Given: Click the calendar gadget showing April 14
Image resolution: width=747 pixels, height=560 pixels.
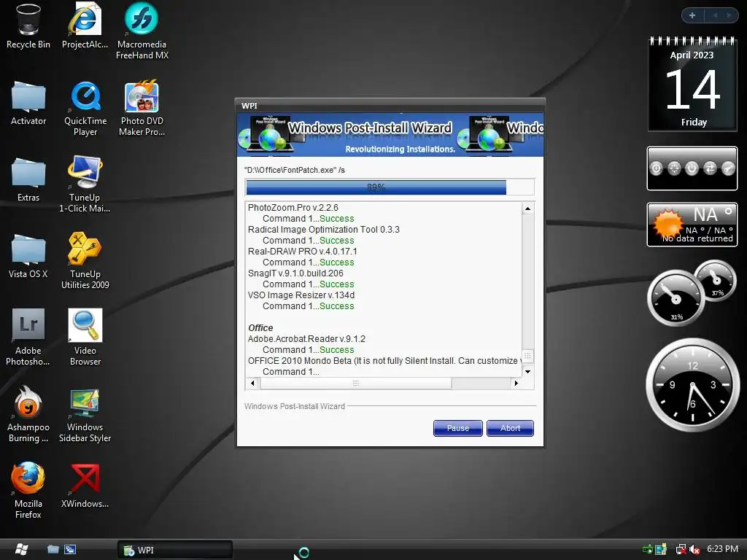Looking at the screenshot, I should pos(692,86).
